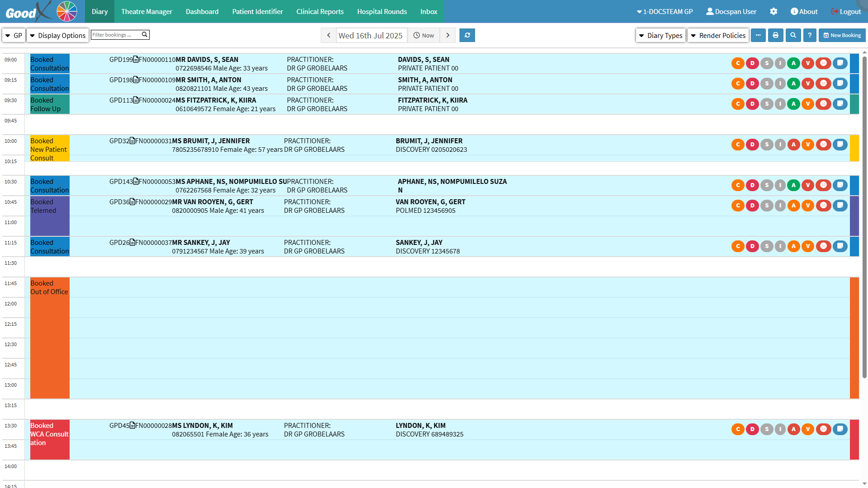The height and width of the screenshot is (488, 868).
Task: Toggle orange C status on Sankey booking
Action: 738,246
